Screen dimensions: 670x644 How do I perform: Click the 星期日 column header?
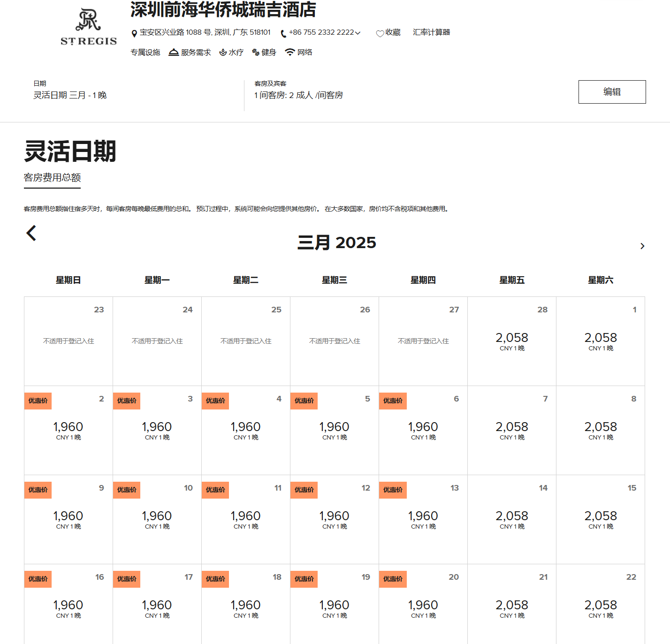[69, 280]
